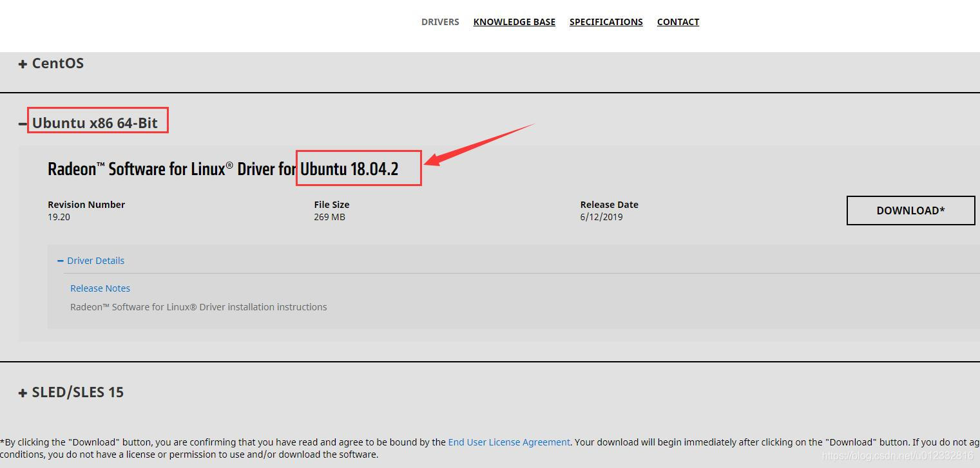Viewport: 980px width, 468px height.
Task: Click the Release Date label
Action: pyautogui.click(x=610, y=205)
